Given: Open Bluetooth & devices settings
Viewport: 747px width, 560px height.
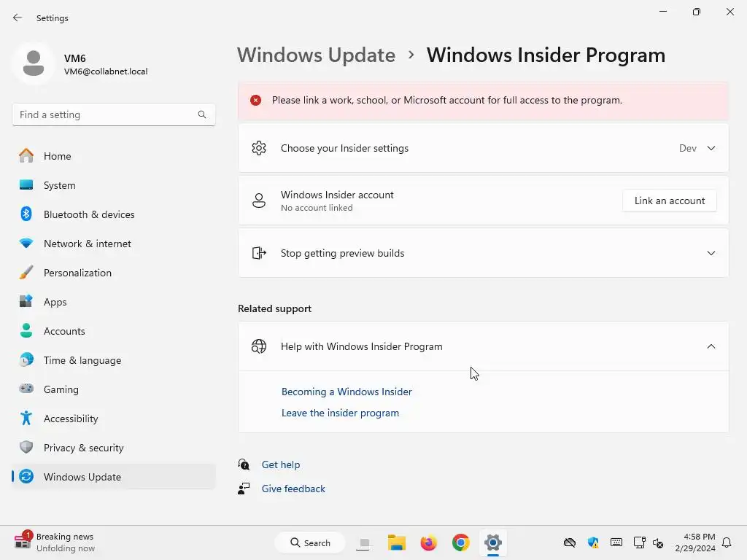Looking at the screenshot, I should (113, 214).
